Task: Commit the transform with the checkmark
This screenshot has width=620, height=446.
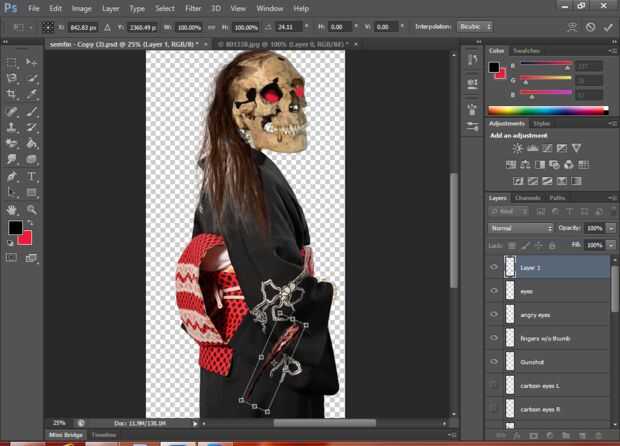Action: 608,27
